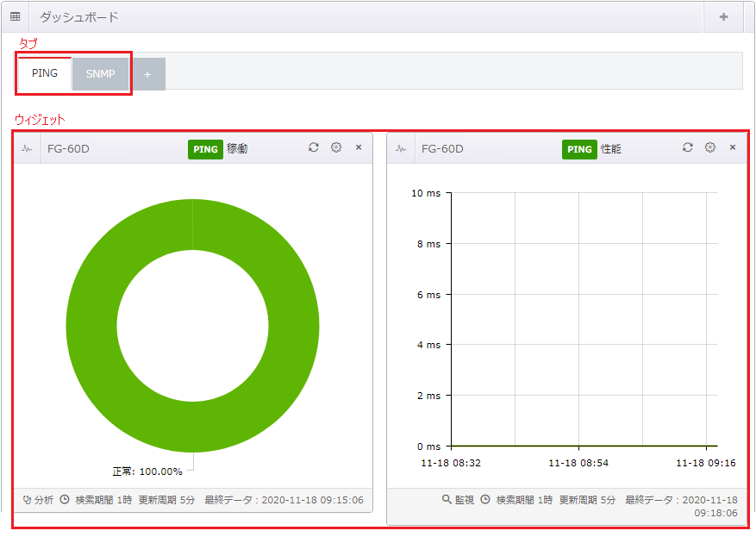
Task: Close the PING 性能 widget
Action: point(733,147)
